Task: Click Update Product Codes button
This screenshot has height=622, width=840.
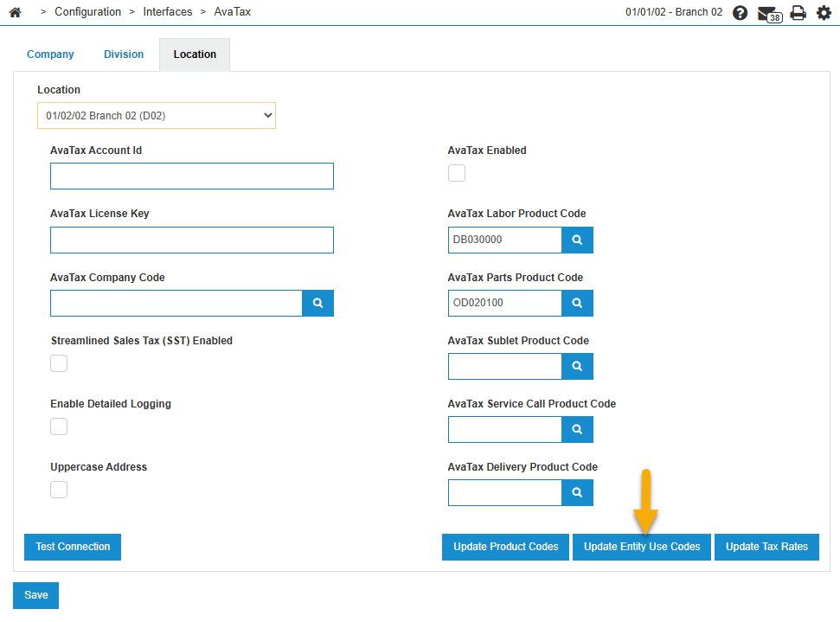Action: [506, 547]
